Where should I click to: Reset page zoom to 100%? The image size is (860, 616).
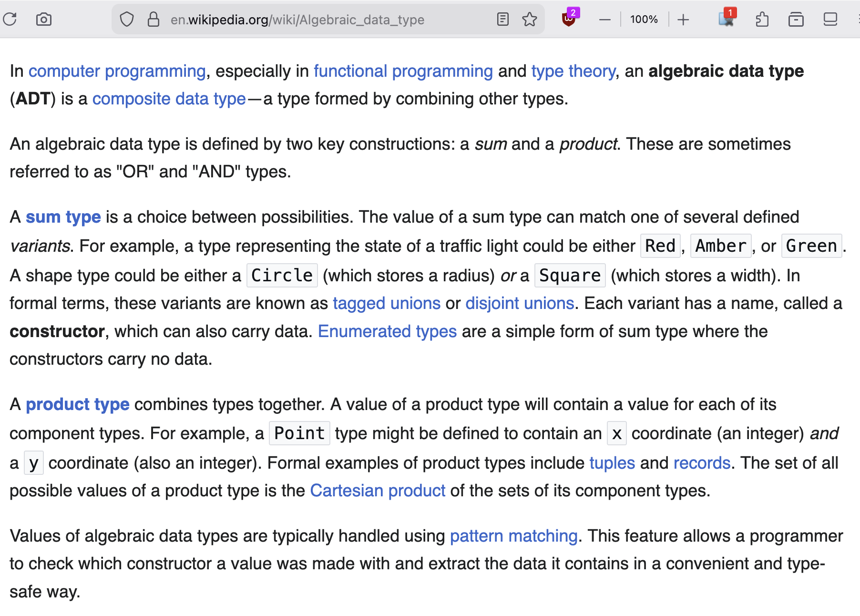[644, 20]
